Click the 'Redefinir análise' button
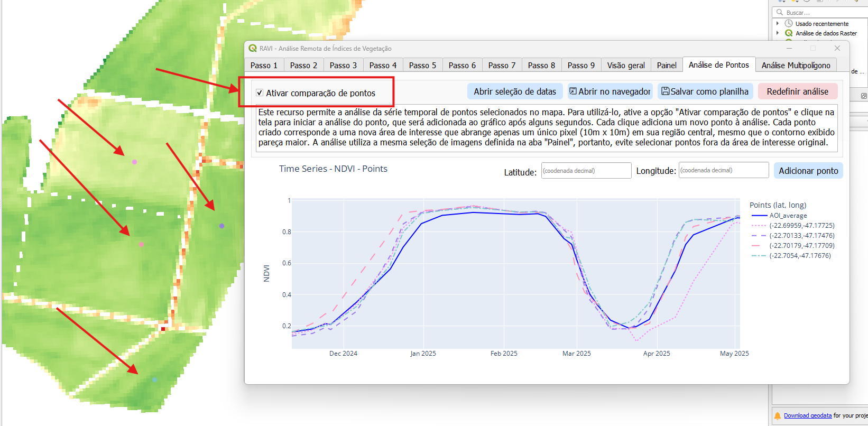This screenshot has height=426, width=868. pyautogui.click(x=797, y=91)
